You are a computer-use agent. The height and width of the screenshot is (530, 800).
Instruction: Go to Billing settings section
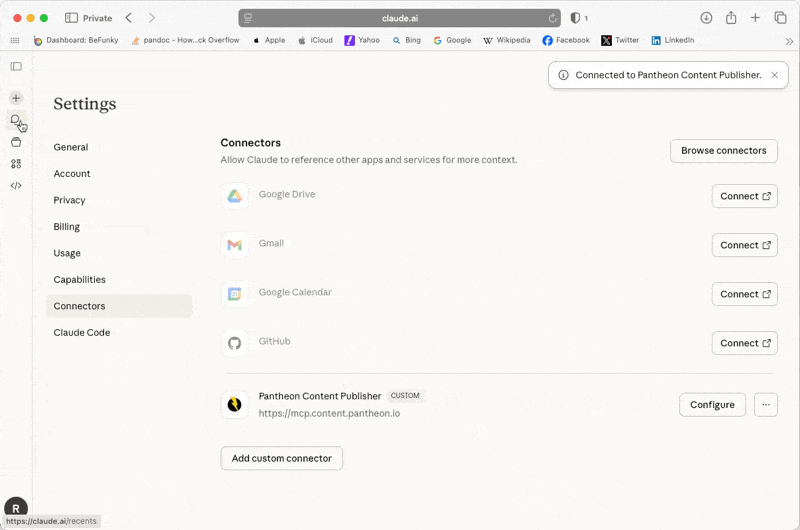66,227
